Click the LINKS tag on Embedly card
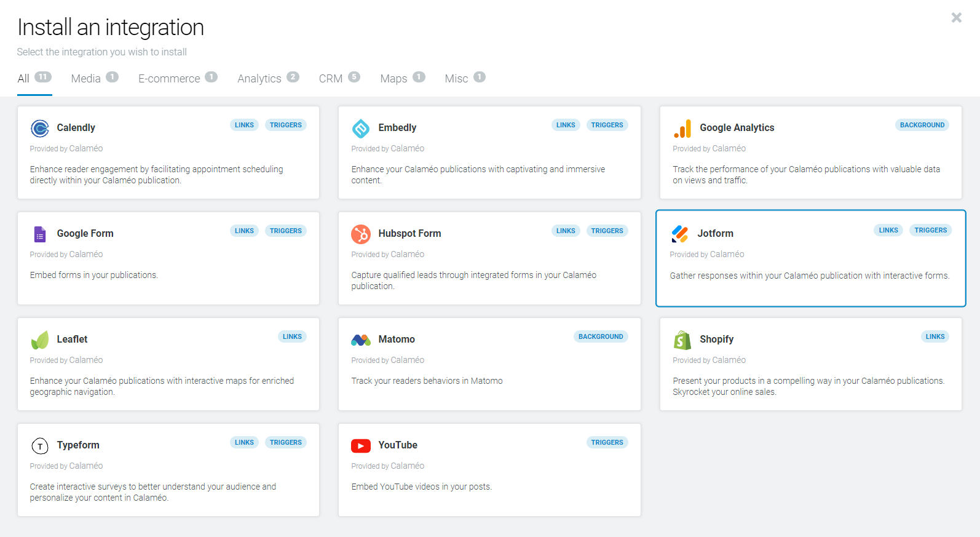Viewport: 980px width, 537px height. (x=566, y=125)
